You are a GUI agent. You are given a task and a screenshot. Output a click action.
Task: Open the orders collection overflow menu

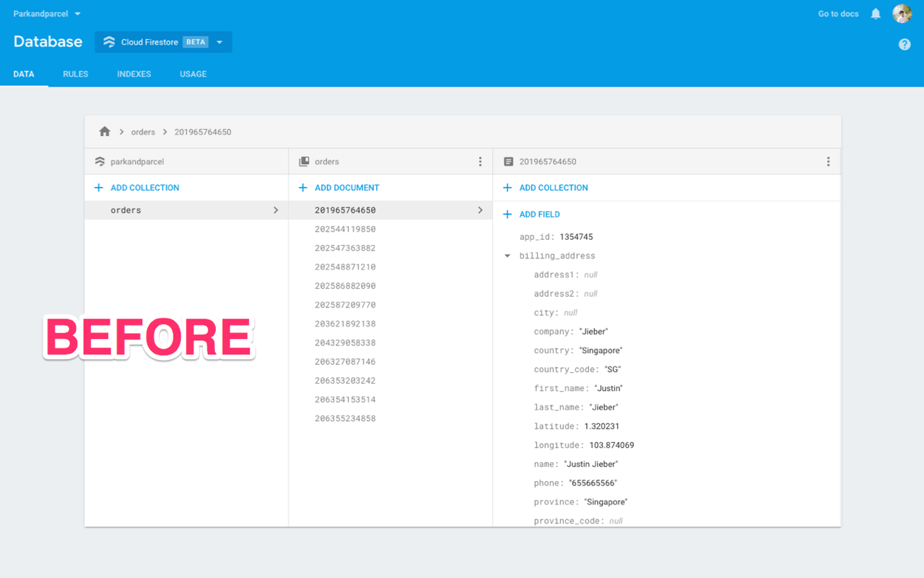(480, 161)
